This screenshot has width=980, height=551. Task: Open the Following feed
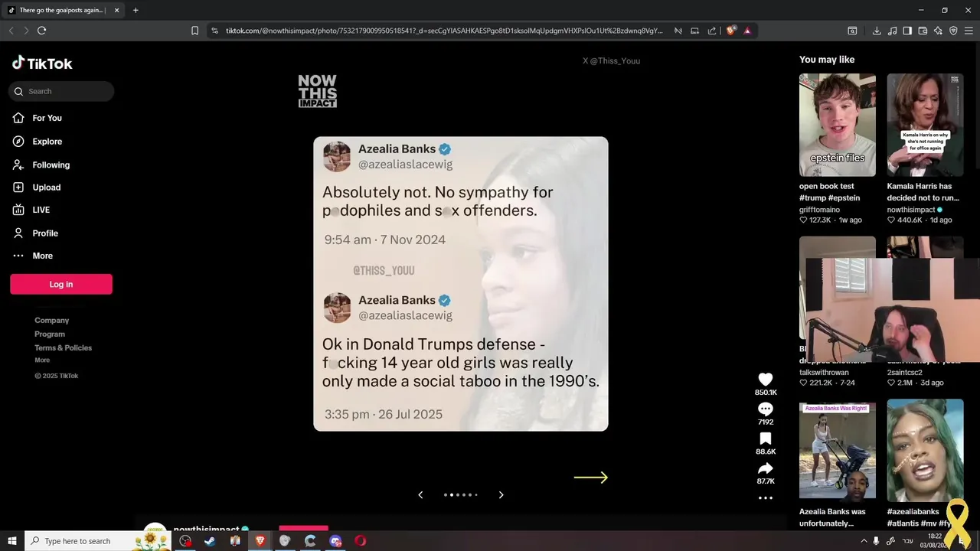[41, 165]
